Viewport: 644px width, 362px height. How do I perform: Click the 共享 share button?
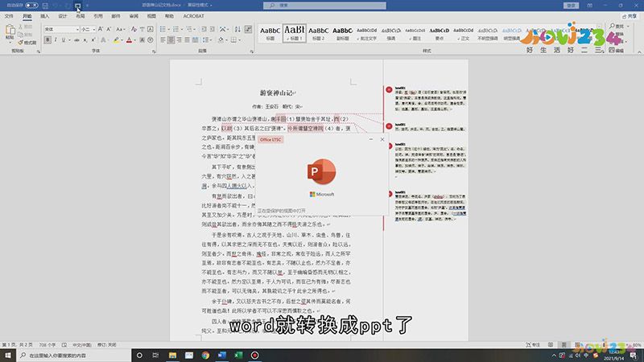pos(630,16)
